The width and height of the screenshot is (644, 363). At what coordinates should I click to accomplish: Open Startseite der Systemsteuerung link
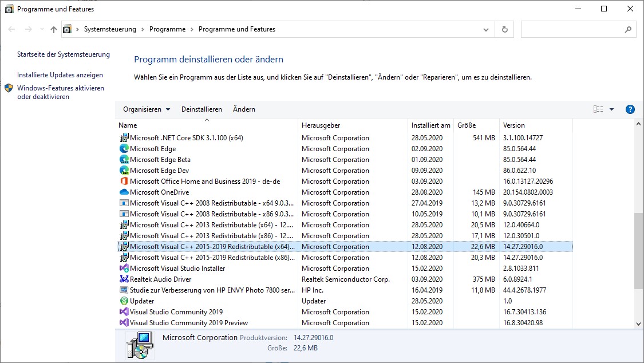[63, 54]
